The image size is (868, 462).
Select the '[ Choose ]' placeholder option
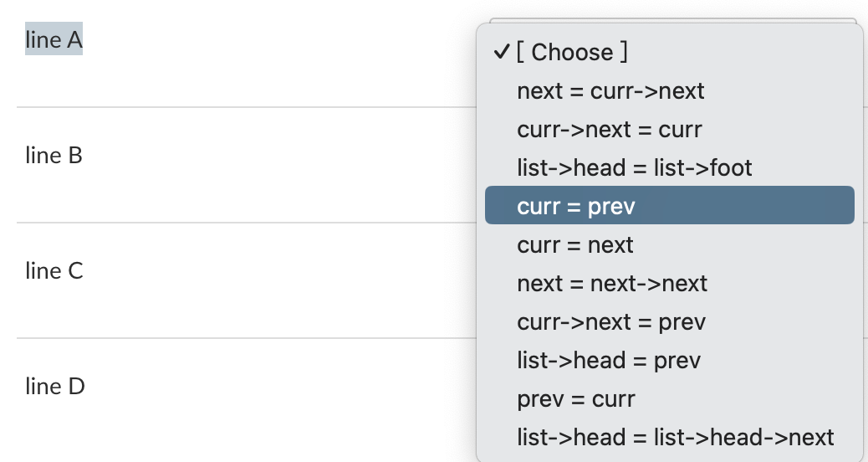pyautogui.click(x=669, y=52)
